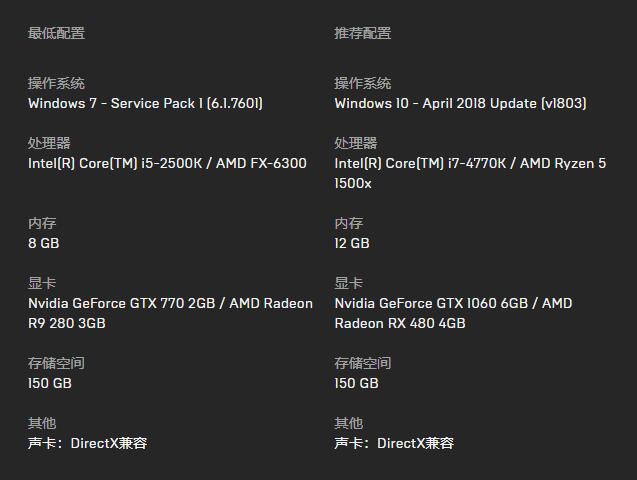Image resolution: width=637 pixels, height=480 pixels.
Task: Click the R9 280 3GB text
Action: point(67,323)
